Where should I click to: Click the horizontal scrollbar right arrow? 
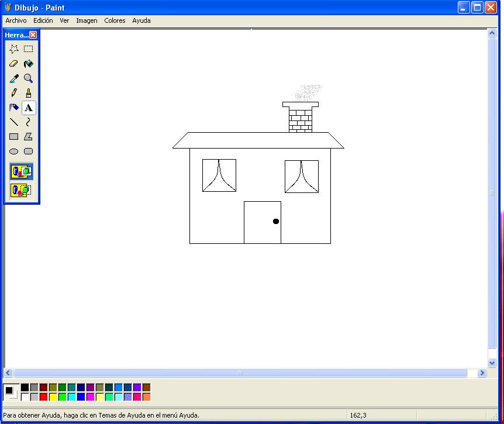[x=482, y=373]
